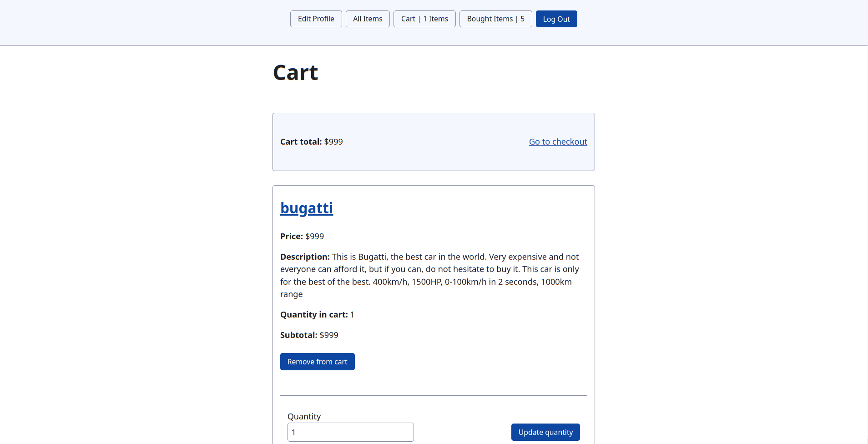Viewport: 868px width, 444px height.
Task: Switch to the All Items view
Action: tap(367, 19)
